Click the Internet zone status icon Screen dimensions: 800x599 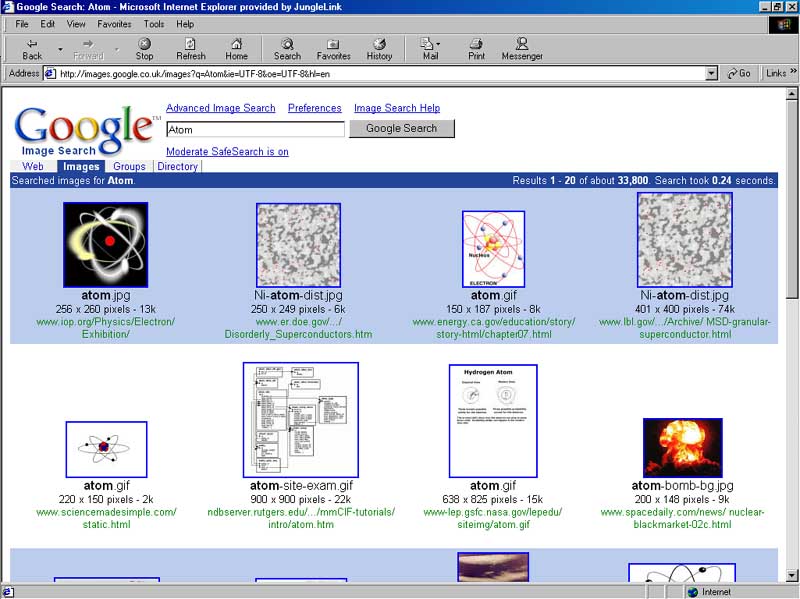pyautogui.click(x=692, y=592)
